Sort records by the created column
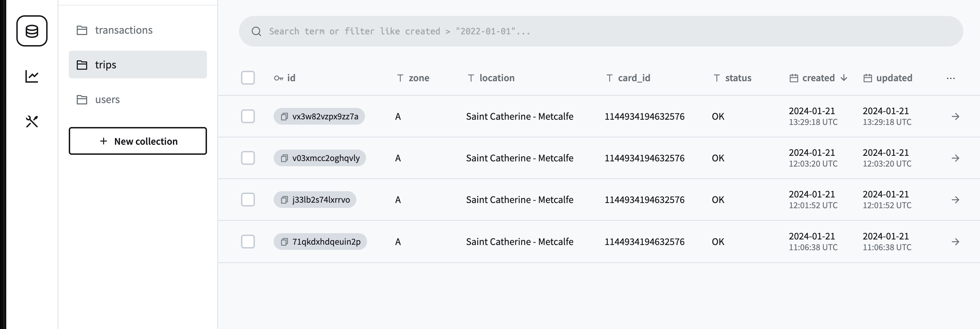Screen dimensions: 980x329 click(x=818, y=78)
